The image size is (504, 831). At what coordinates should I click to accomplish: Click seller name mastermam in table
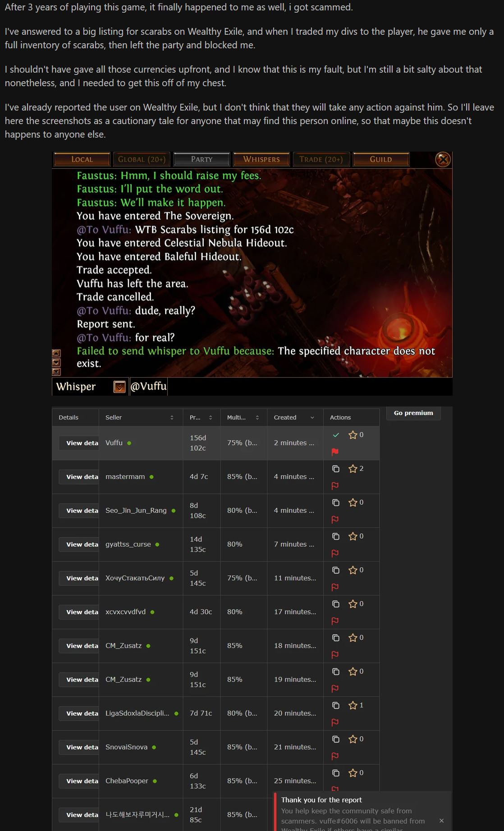tap(125, 477)
